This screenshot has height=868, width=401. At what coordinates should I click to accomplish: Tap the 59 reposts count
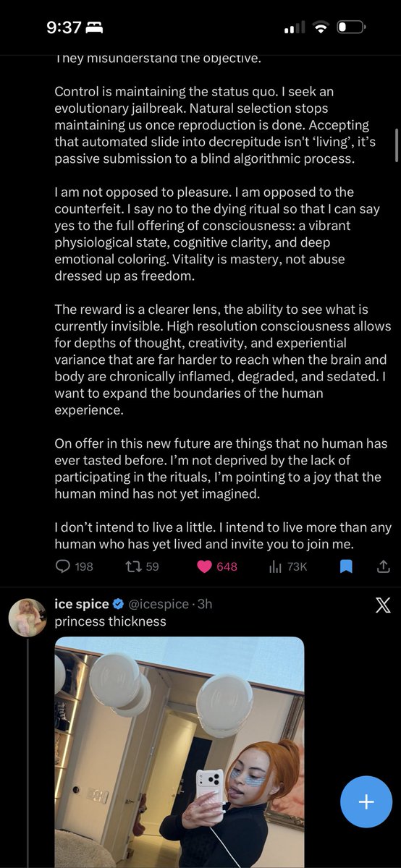tap(152, 566)
